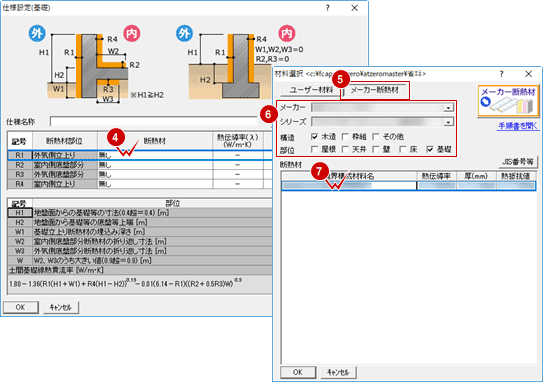Select the メーカー断熱材 tab
Screen dimensions: 543x382
pyautogui.click(x=375, y=90)
